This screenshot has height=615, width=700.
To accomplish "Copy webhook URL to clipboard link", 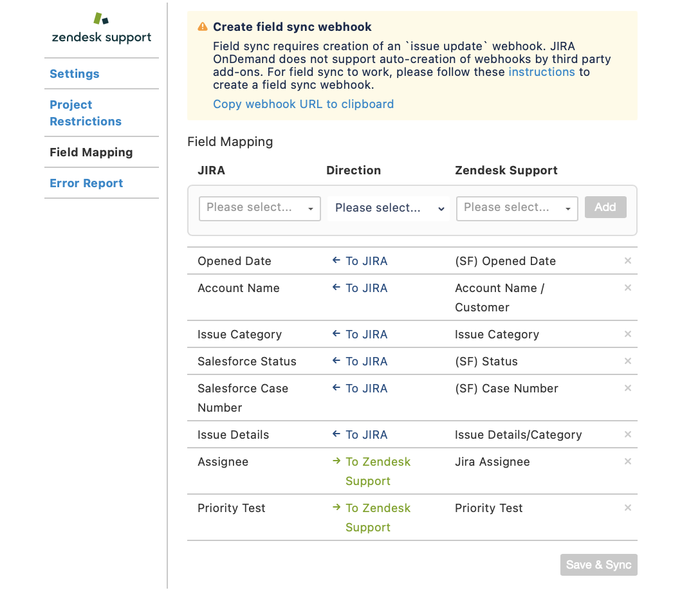I will 303,104.
